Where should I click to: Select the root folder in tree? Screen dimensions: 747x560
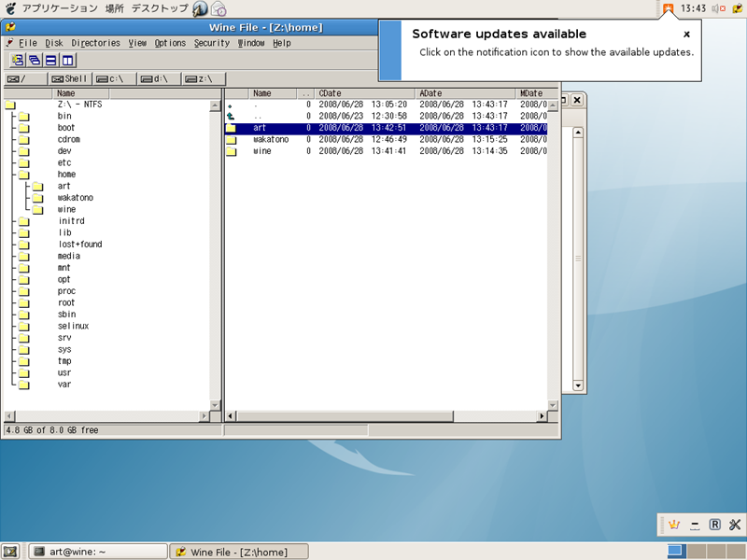[x=66, y=302]
